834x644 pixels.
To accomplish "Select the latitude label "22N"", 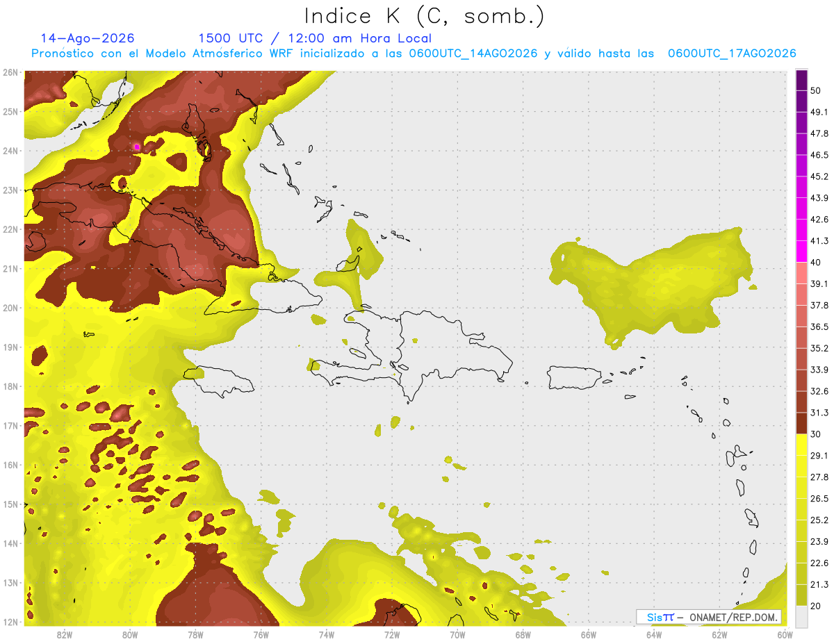I will pyautogui.click(x=10, y=229).
